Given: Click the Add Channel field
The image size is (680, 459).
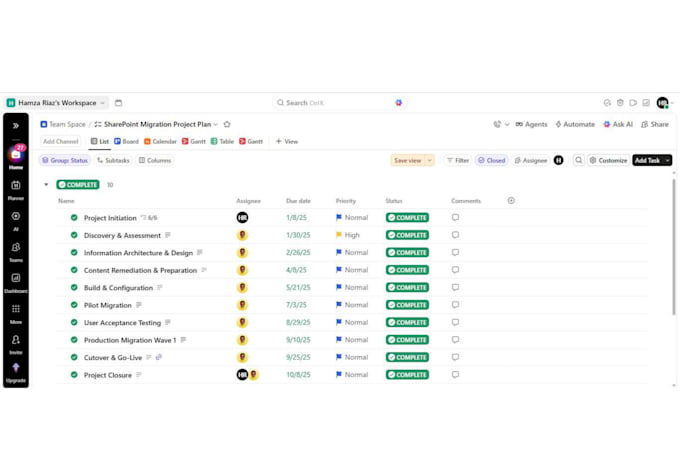Looking at the screenshot, I should (61, 141).
